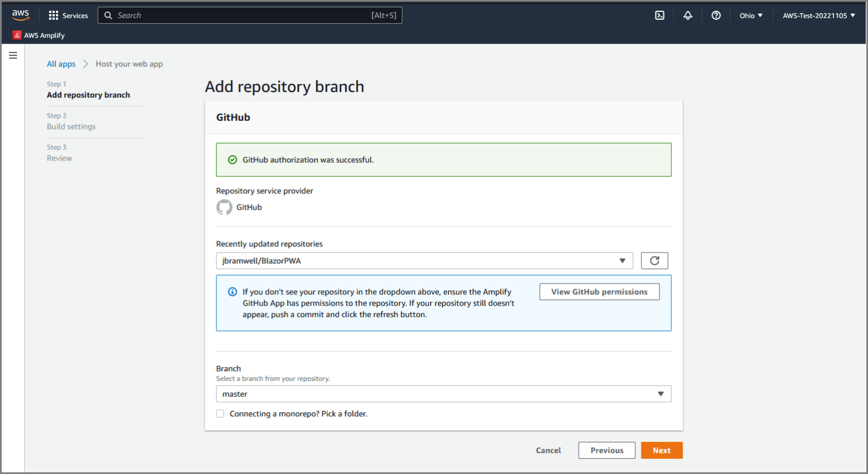The width and height of the screenshot is (868, 474).
Task: Open the navigation hamburger menu
Action: pyautogui.click(x=13, y=55)
